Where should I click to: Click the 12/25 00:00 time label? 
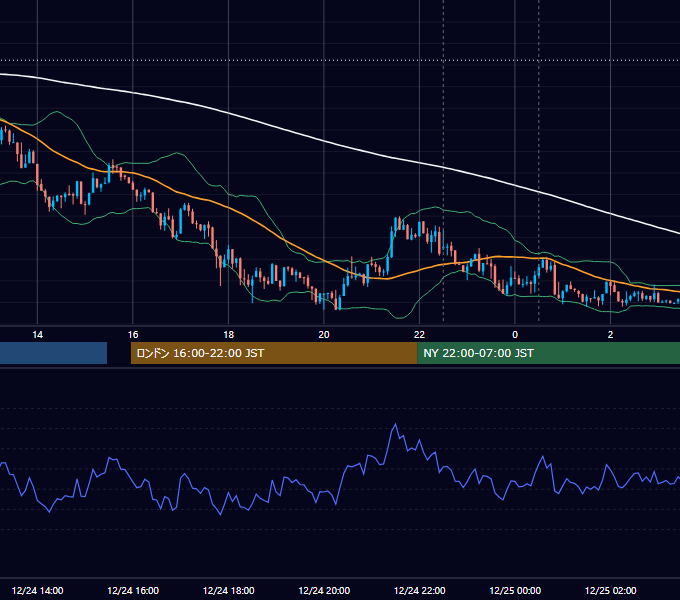(x=515, y=590)
